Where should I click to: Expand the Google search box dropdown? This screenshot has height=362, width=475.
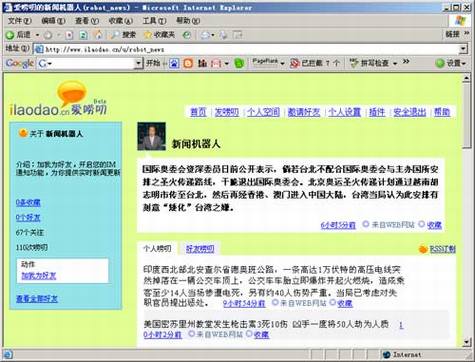[139, 63]
